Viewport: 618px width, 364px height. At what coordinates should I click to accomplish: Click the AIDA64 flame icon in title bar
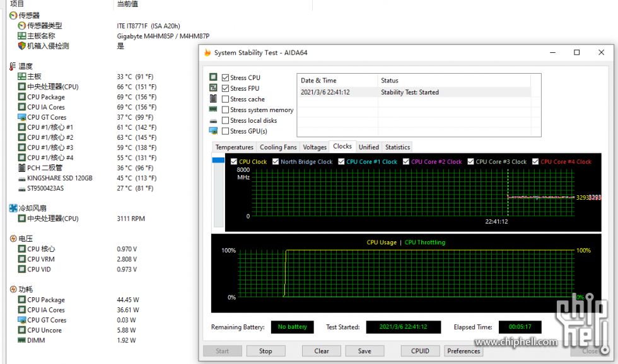coord(207,53)
